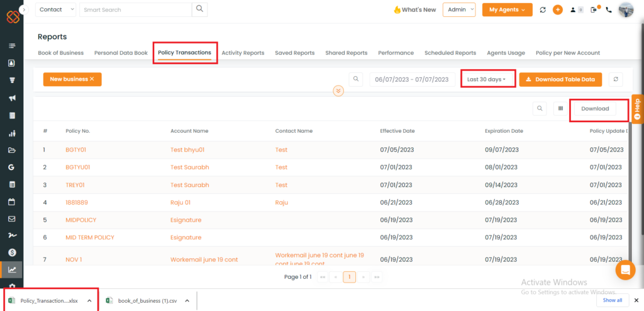Image resolution: width=644 pixels, height=311 pixels.
Task: Click the date range field 06/07/2023 - 07/07/2023
Action: pyautogui.click(x=412, y=79)
